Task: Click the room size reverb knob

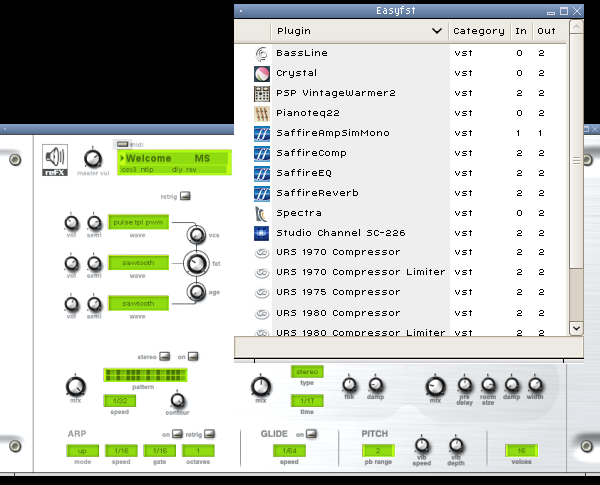Action: [488, 384]
